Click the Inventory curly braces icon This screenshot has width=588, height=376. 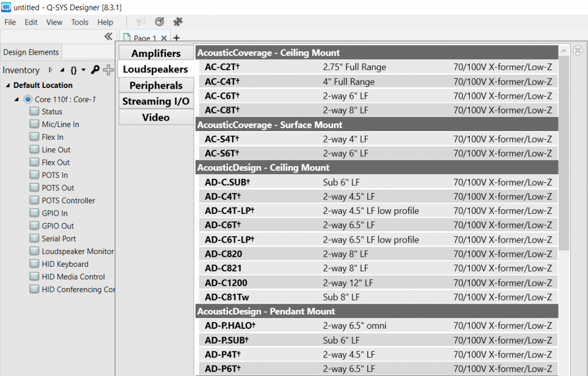pos(73,70)
